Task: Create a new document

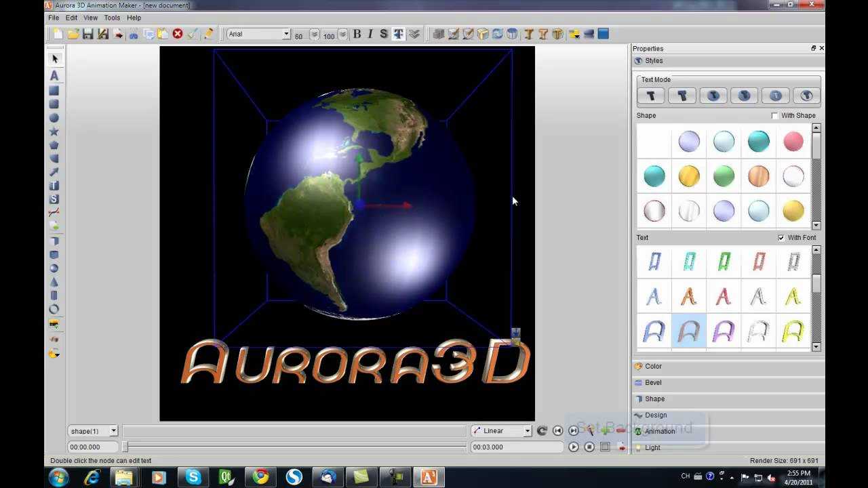Action: [58, 34]
